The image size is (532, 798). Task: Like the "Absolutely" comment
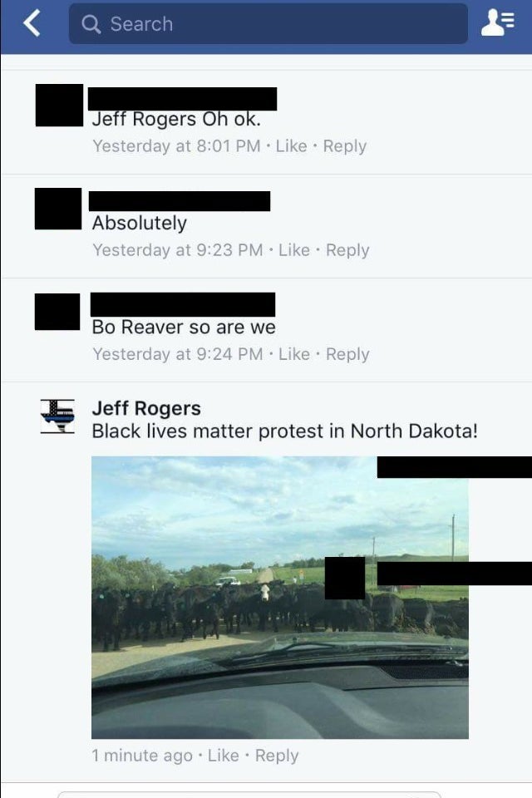click(x=294, y=250)
